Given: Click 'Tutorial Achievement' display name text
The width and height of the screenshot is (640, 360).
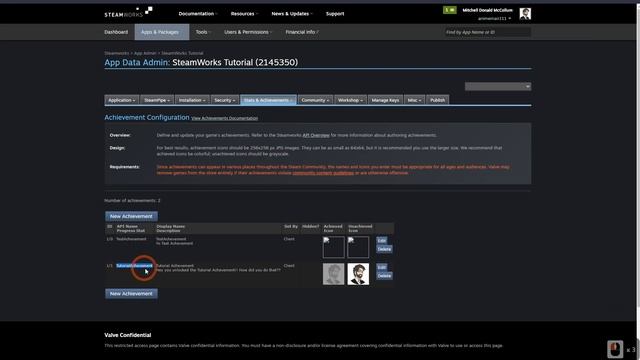Looking at the screenshot, I should point(175,266).
